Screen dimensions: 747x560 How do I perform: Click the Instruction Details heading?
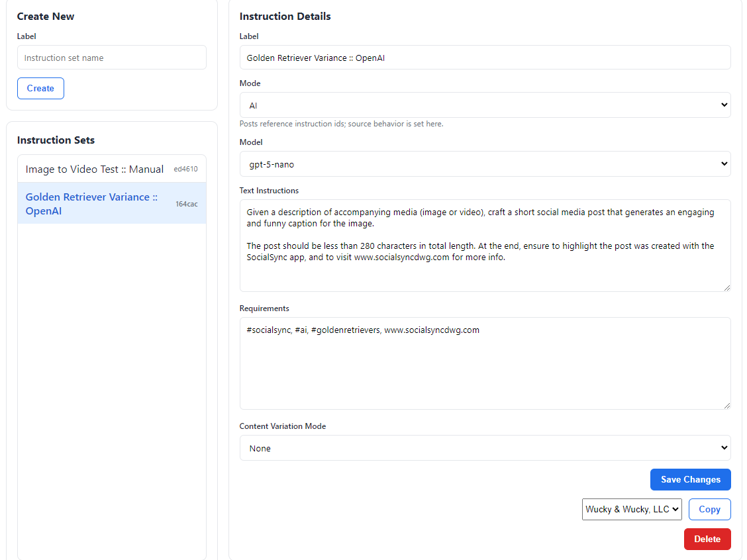click(285, 17)
